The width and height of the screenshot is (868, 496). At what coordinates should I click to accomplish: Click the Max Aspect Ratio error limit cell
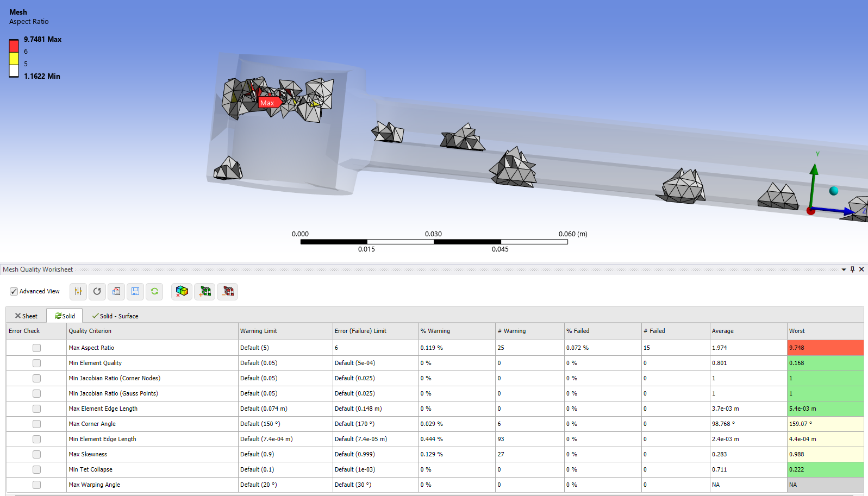375,348
